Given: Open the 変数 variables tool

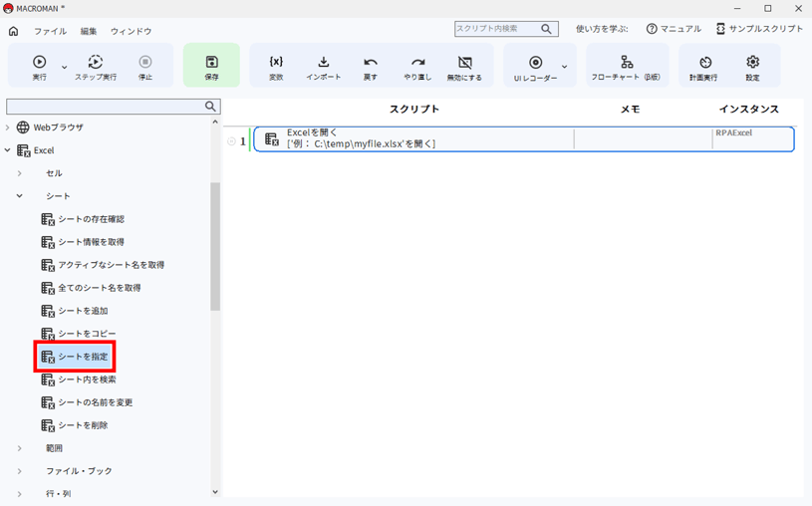Looking at the screenshot, I should point(276,68).
